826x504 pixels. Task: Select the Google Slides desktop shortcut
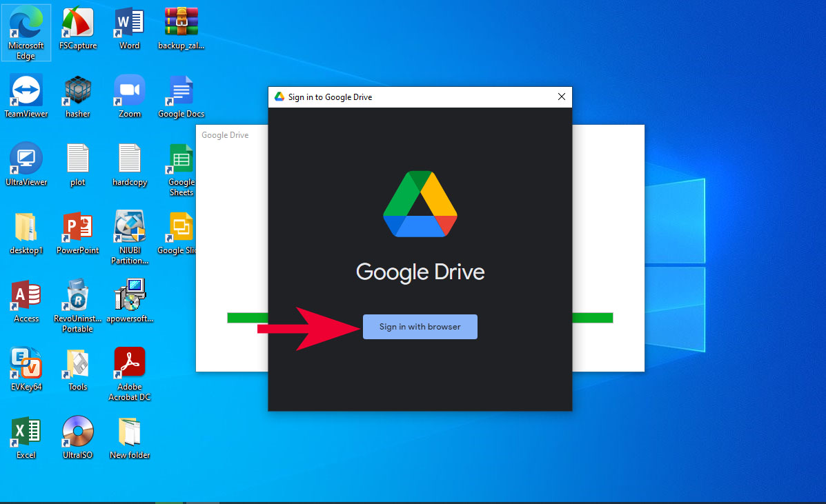tap(178, 233)
